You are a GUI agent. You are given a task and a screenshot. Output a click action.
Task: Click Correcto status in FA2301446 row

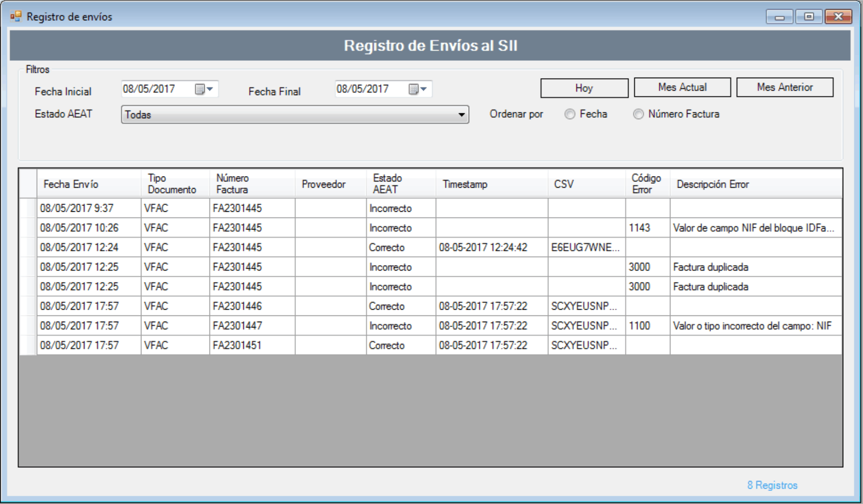(401, 306)
